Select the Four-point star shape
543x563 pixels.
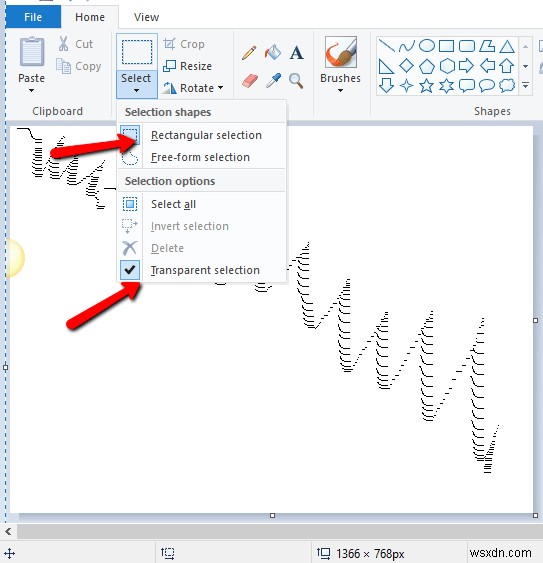point(407,86)
